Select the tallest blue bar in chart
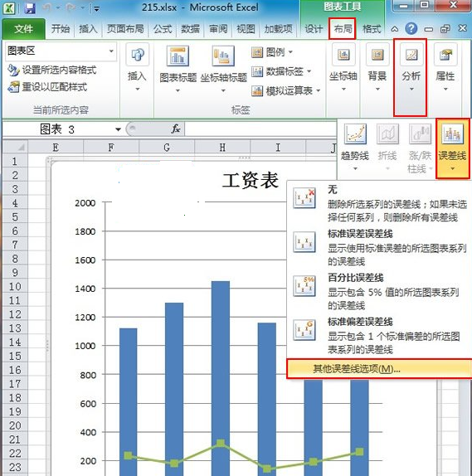The height and width of the screenshot is (476, 472). (221, 378)
